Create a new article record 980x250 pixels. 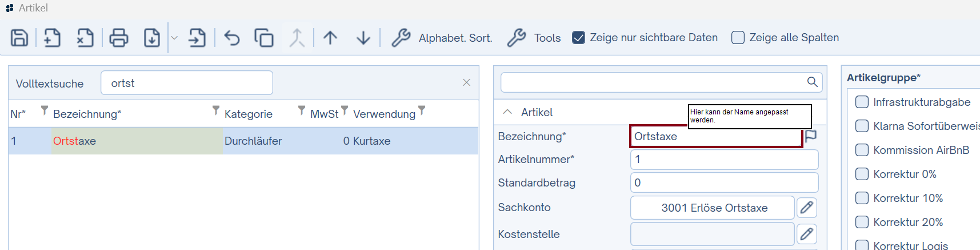coord(52,38)
